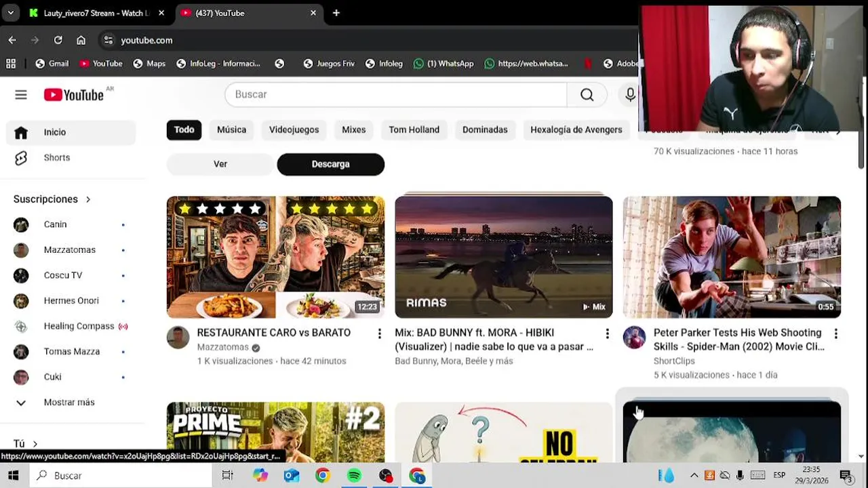Select the Todo filter chip

(184, 129)
